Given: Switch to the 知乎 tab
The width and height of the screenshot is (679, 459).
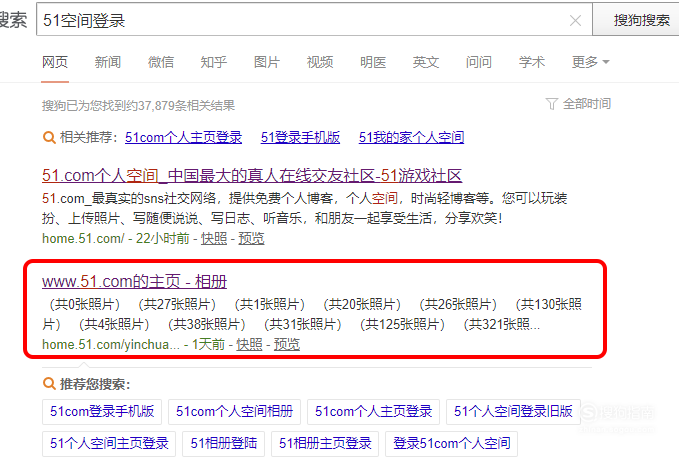Looking at the screenshot, I should click(x=213, y=62).
